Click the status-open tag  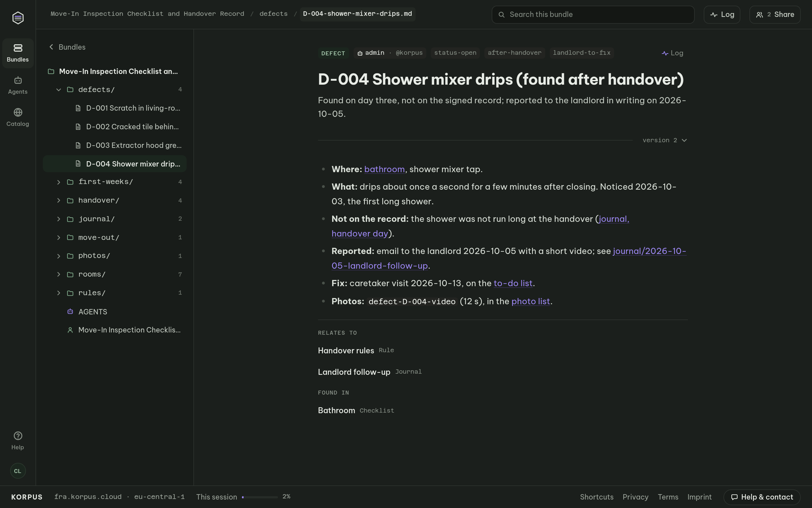455,53
